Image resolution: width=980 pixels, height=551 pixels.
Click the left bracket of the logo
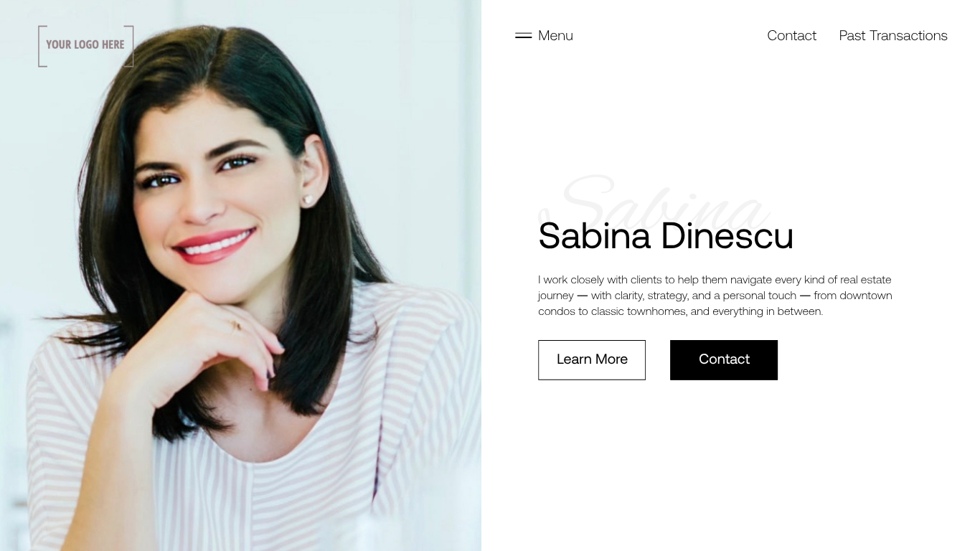click(42, 46)
